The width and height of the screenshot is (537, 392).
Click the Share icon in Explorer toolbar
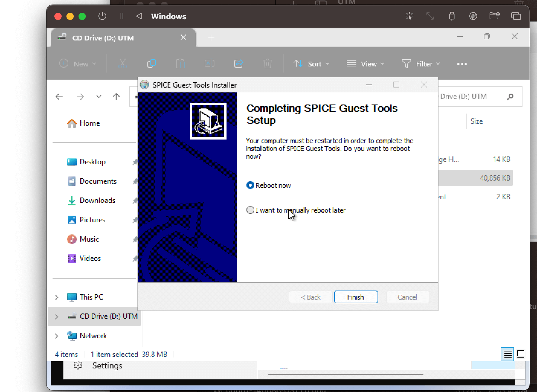(x=238, y=64)
